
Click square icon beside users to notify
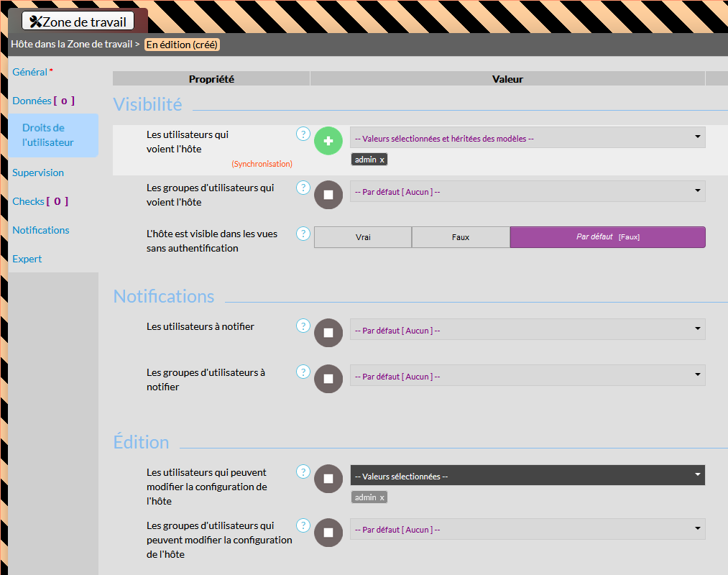coord(328,333)
